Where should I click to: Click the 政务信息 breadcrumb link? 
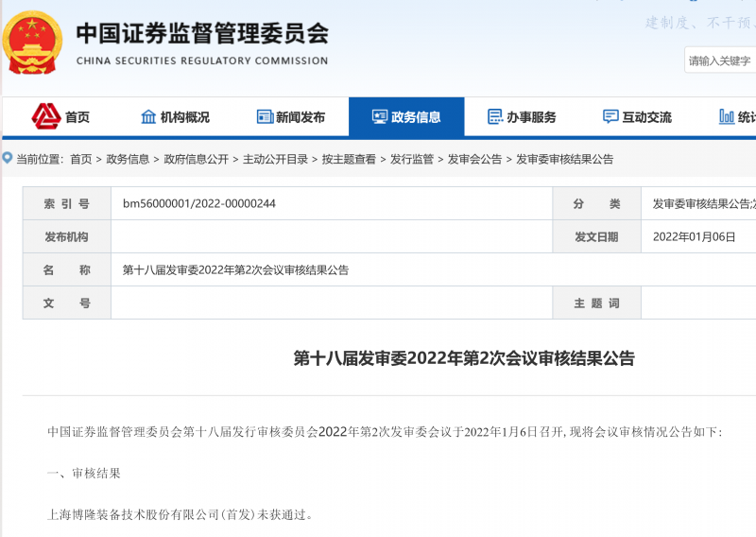click(x=128, y=159)
